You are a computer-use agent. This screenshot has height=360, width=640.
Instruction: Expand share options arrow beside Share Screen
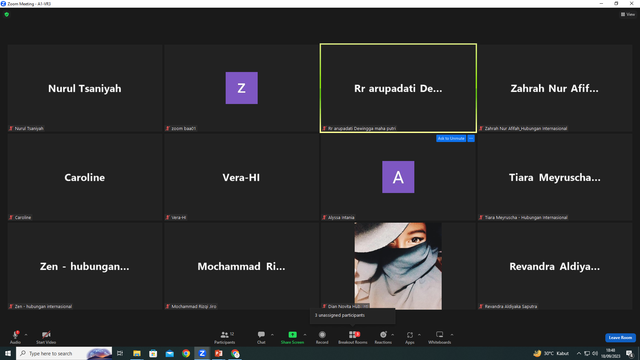[x=305, y=335]
